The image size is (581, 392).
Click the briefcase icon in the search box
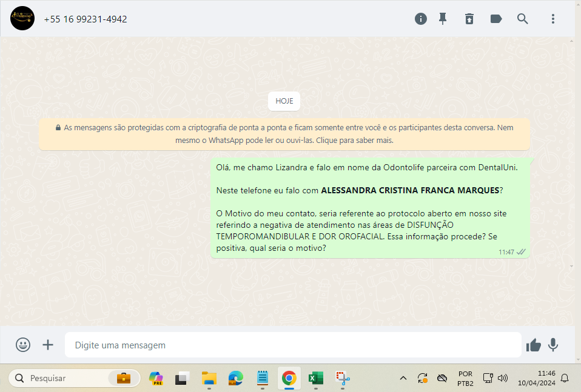(x=123, y=378)
